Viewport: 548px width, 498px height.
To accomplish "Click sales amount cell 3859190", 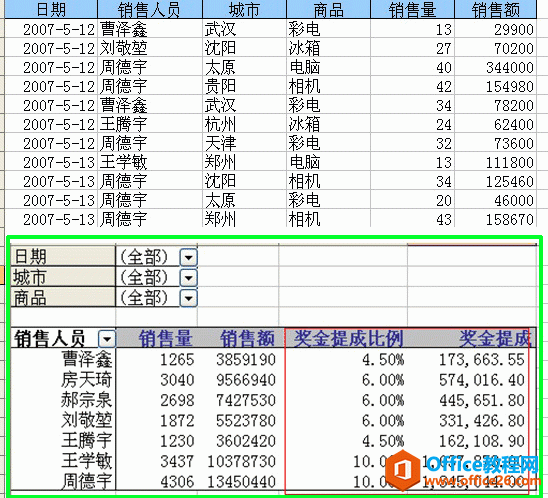I will [246, 360].
